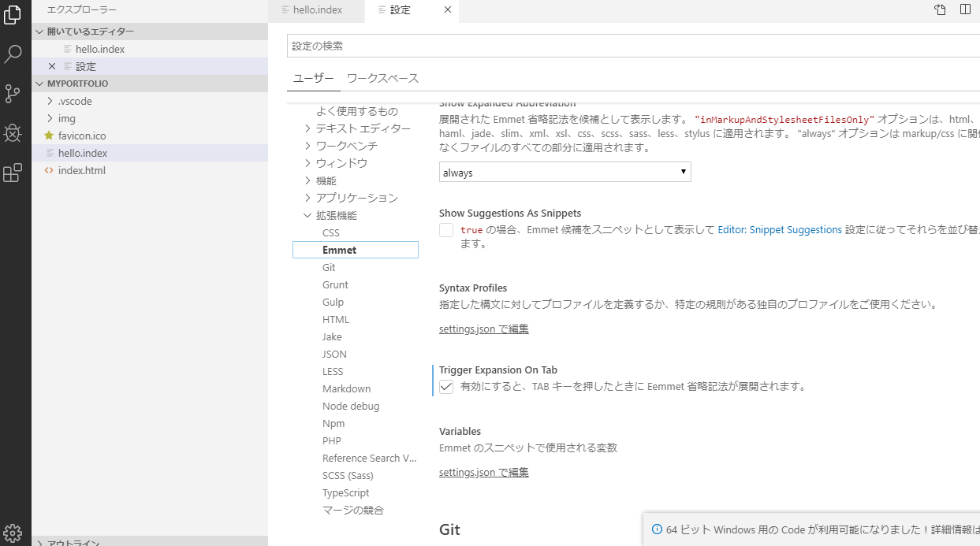Collapse the MYPORTFOLIO folder section
The image size is (980, 546).
click(40, 84)
